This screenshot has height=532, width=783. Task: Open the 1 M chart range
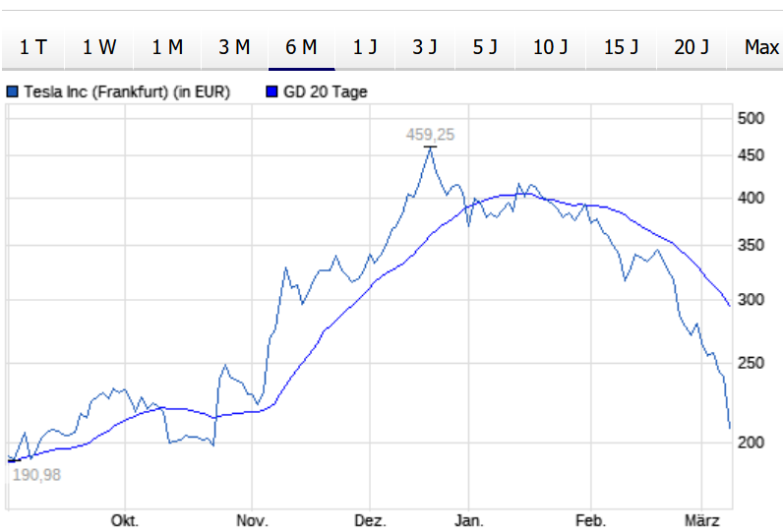tap(167, 48)
